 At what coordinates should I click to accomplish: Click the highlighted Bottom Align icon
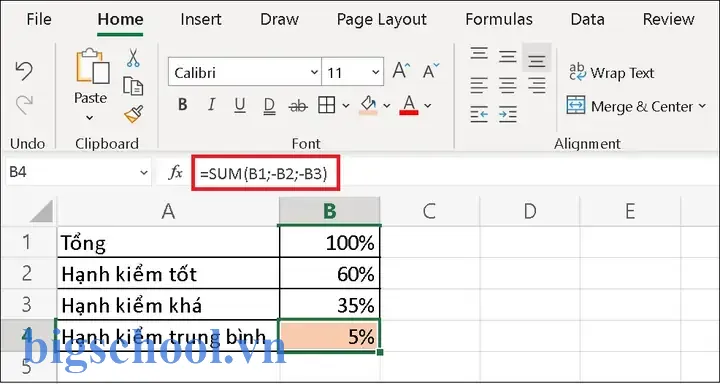point(536,58)
